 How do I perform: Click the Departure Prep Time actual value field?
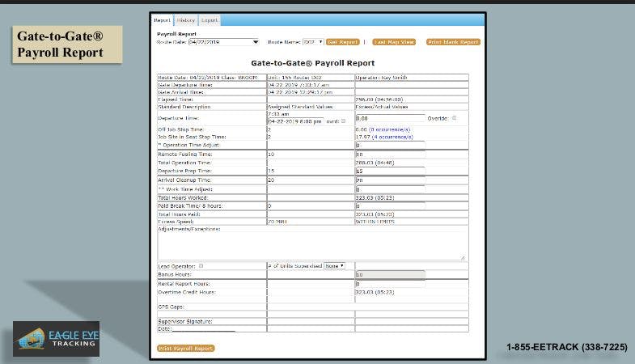(391, 171)
